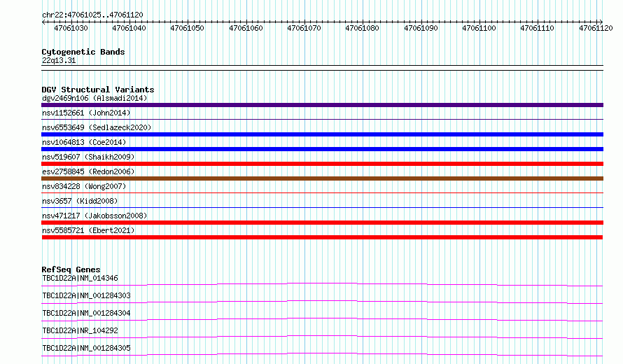The image size is (623, 364).
Task: Select variant label dgv2469n106 (Alsmadi2014)
Action: pyautogui.click(x=94, y=98)
